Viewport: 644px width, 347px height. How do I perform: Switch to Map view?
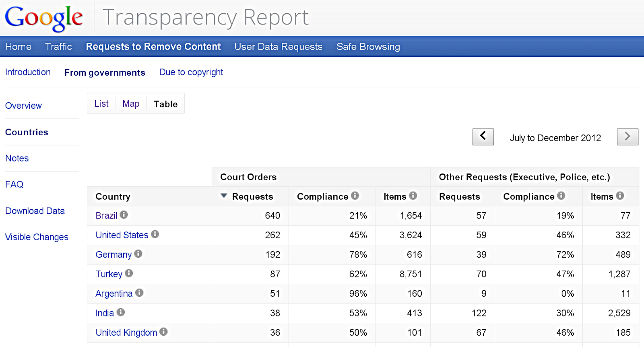(131, 104)
